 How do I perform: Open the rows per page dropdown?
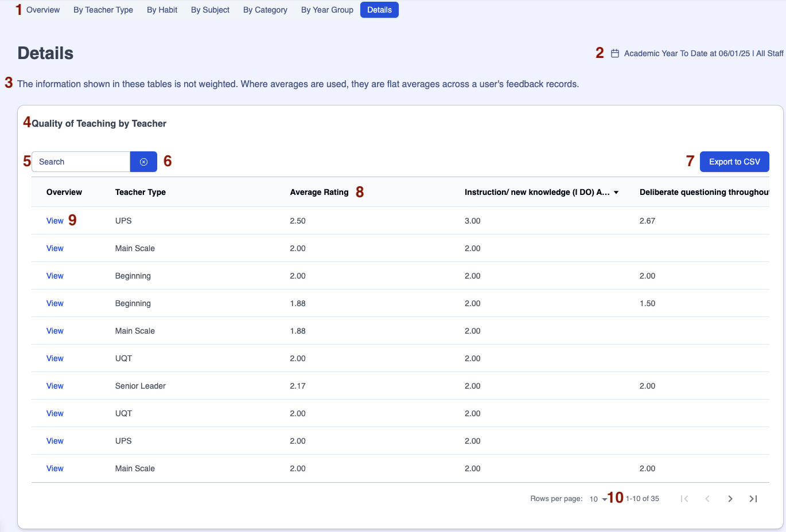click(598, 499)
